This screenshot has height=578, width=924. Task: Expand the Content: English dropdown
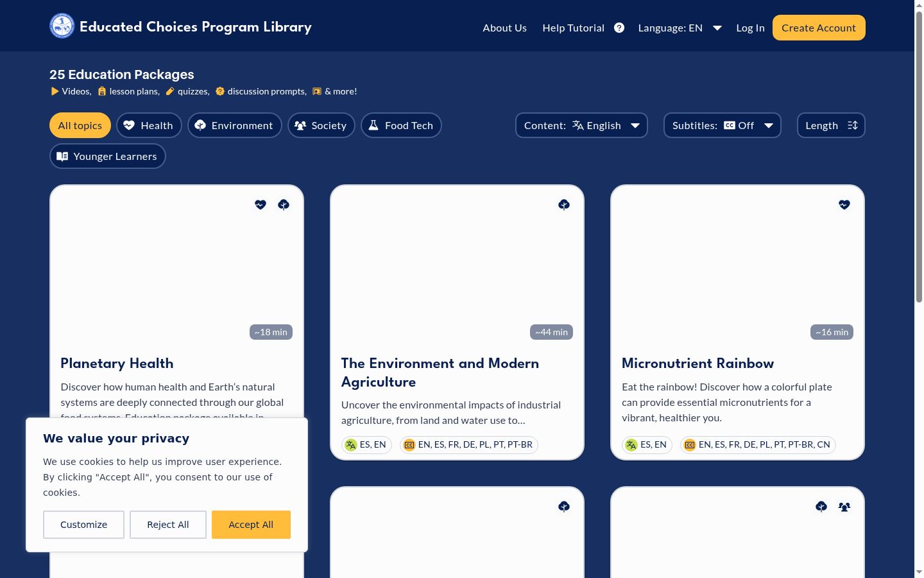pos(581,125)
